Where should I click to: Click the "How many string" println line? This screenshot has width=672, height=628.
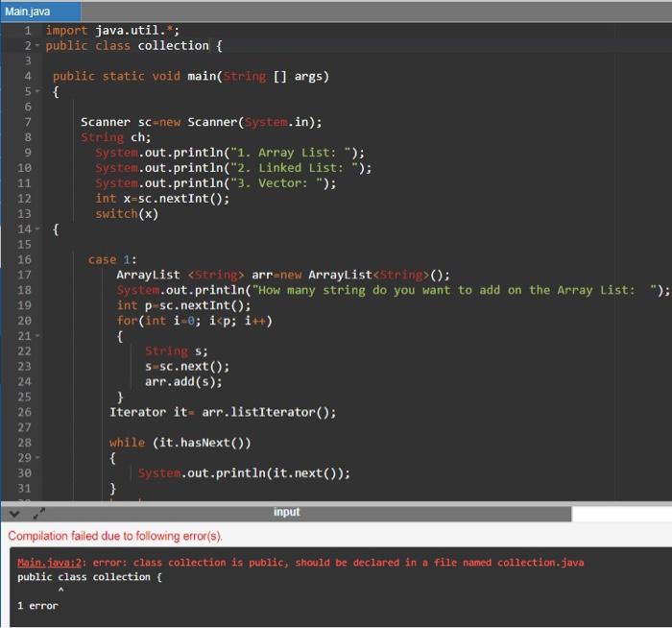point(393,290)
